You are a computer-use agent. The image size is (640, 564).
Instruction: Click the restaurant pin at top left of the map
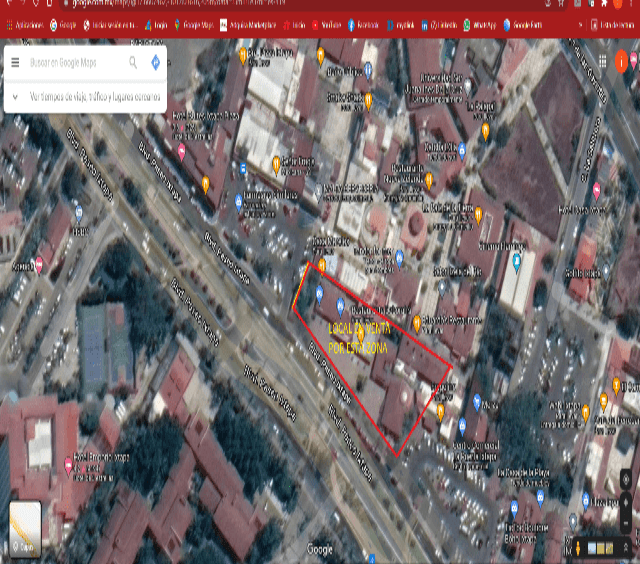[243, 55]
